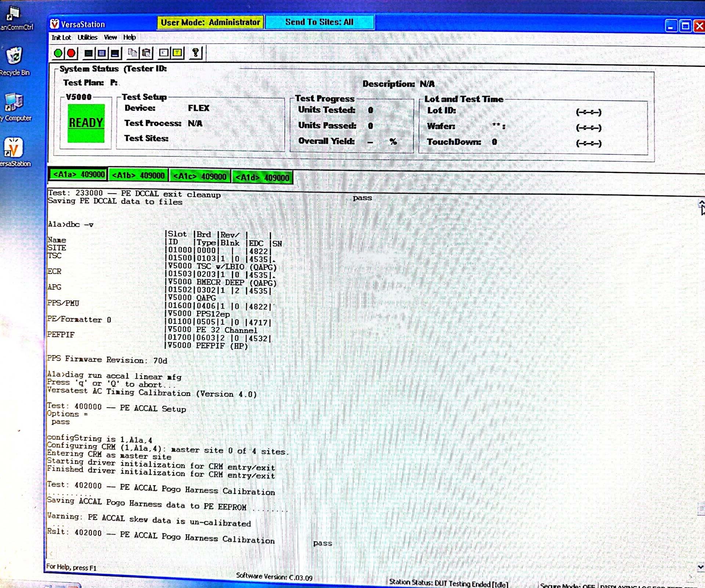Viewport: 705px width, 588px height.
Task: Switch to the <A1d> 409000 site tab
Action: point(262,178)
